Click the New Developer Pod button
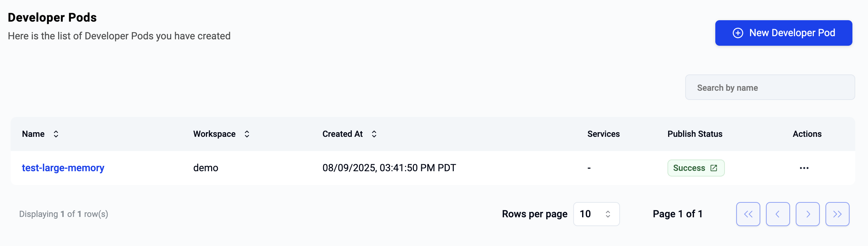This screenshot has width=868, height=246. pos(784,33)
